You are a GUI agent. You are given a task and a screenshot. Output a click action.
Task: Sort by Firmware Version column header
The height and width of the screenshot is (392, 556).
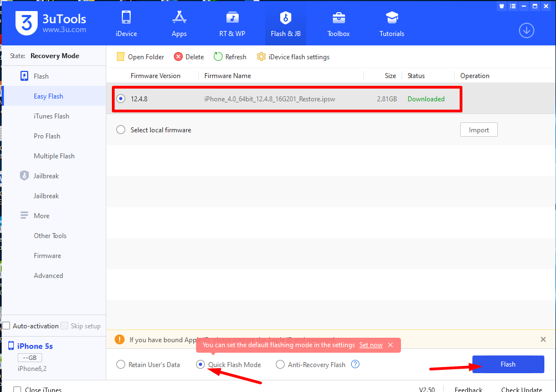coord(155,76)
